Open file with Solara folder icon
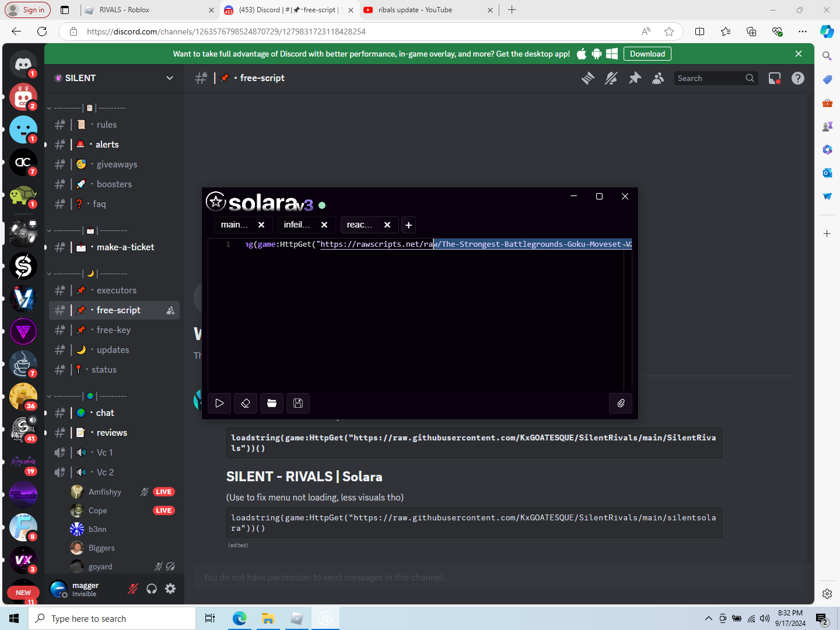Viewport: 840px width, 630px height. pyautogui.click(x=272, y=403)
